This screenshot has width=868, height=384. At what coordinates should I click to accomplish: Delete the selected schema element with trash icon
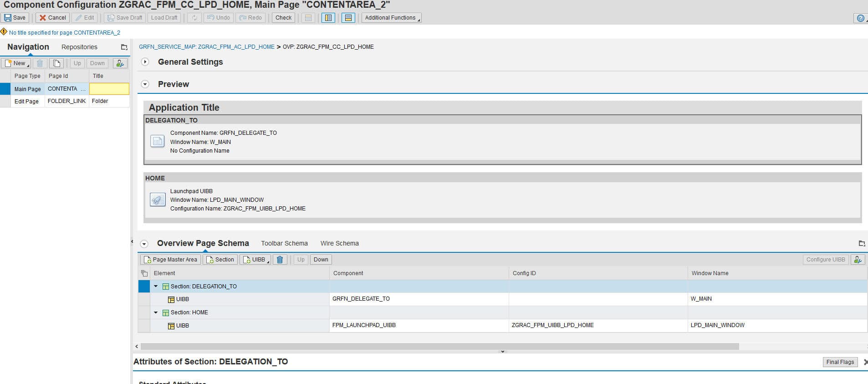click(x=280, y=260)
